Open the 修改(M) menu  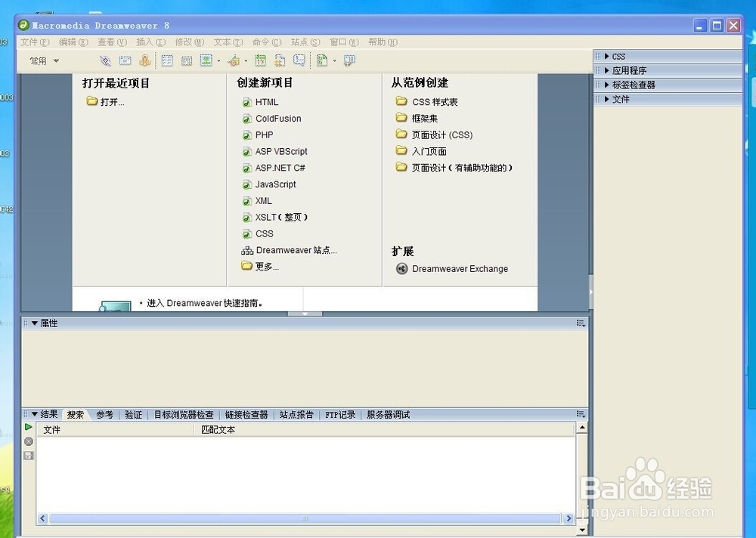(x=190, y=42)
